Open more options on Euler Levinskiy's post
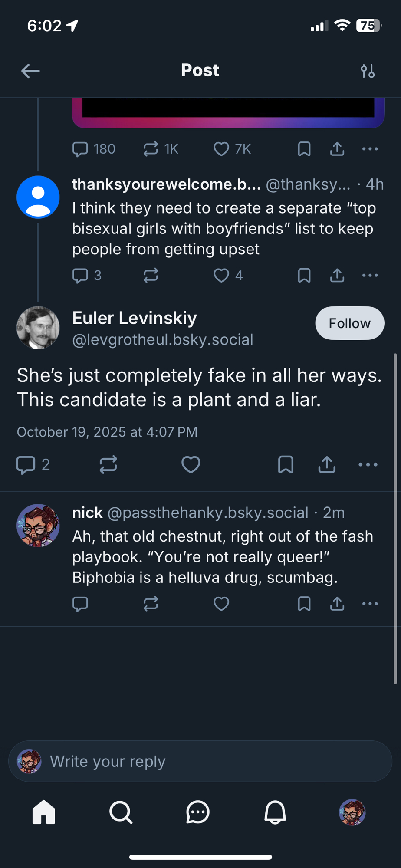The height and width of the screenshot is (868, 401). tap(368, 465)
